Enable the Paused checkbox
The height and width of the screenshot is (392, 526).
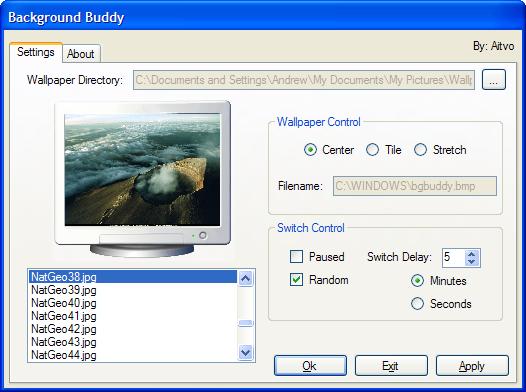click(x=296, y=257)
